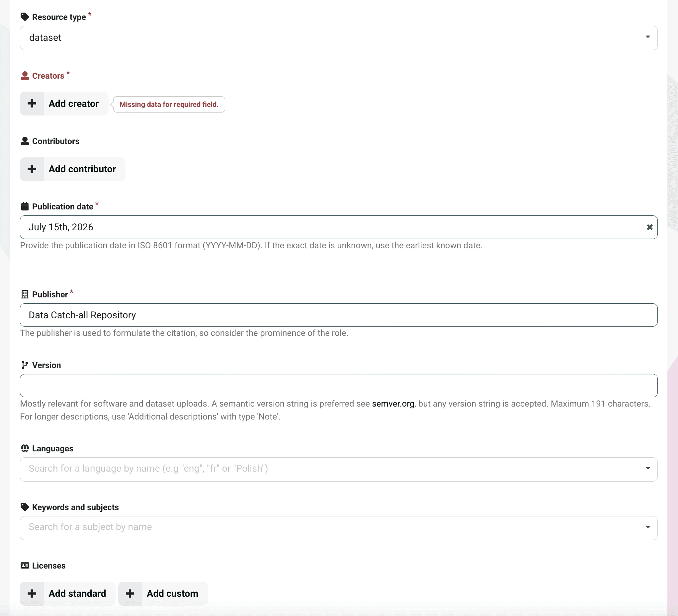Click the Add standard license button
This screenshot has width=678, height=616.
tap(68, 594)
